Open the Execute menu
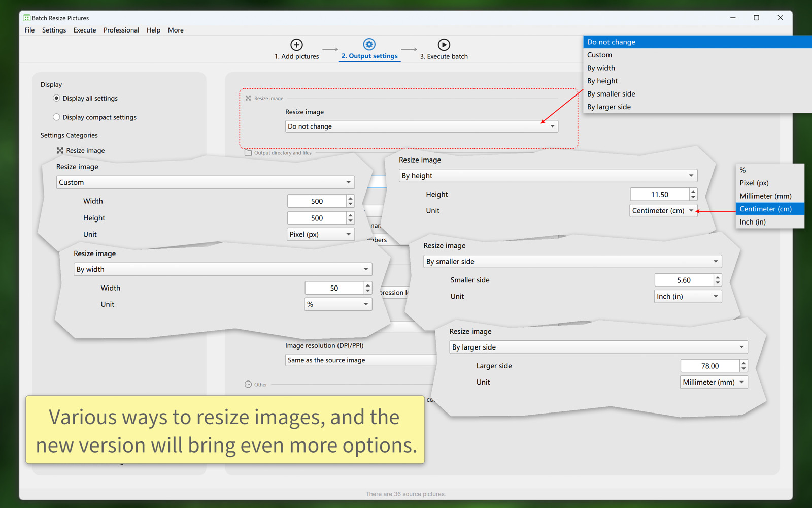 click(x=85, y=30)
